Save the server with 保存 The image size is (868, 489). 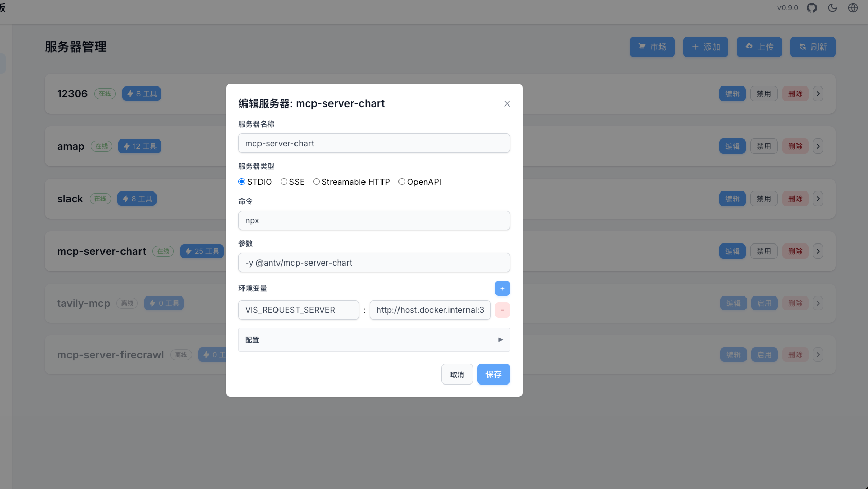494,374
